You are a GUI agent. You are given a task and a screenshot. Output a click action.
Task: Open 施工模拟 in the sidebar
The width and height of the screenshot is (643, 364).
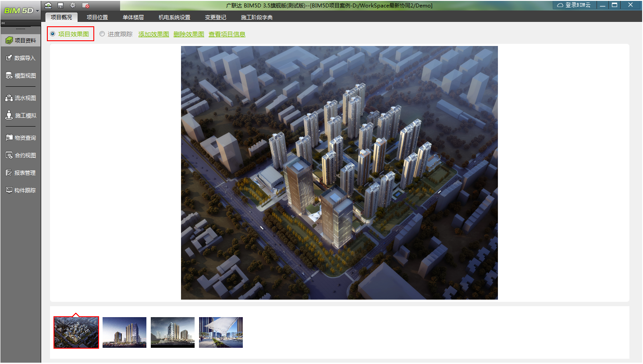click(21, 115)
